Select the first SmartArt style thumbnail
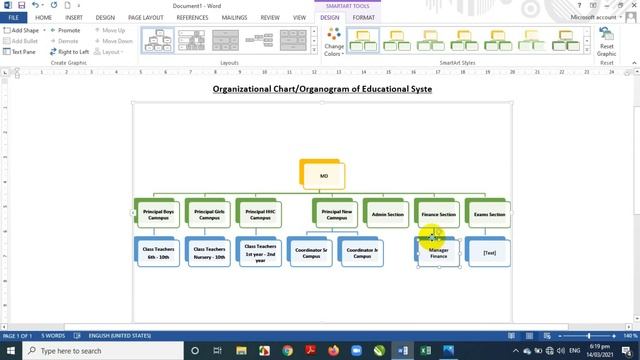This screenshot has height=360, width=640. [363, 40]
